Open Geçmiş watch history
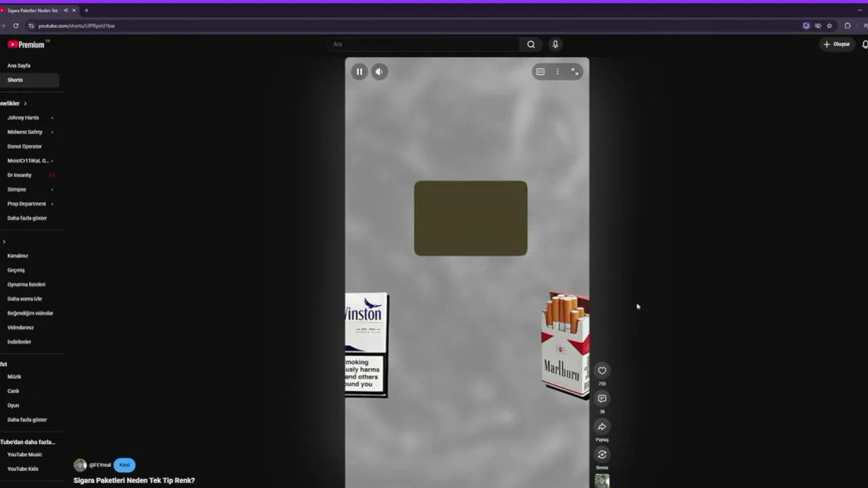This screenshot has width=868, height=488. tap(16, 270)
